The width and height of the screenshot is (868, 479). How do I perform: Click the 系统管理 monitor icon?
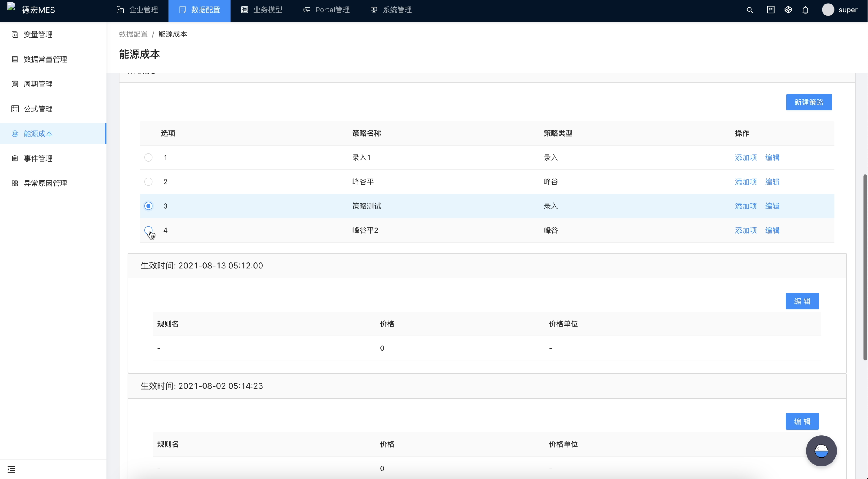point(374,10)
